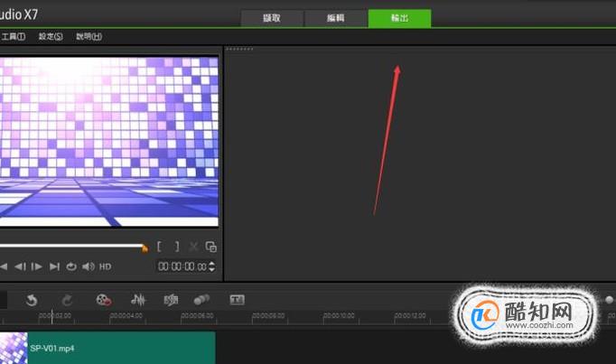Open the Subtitle Editor icon

point(237,300)
